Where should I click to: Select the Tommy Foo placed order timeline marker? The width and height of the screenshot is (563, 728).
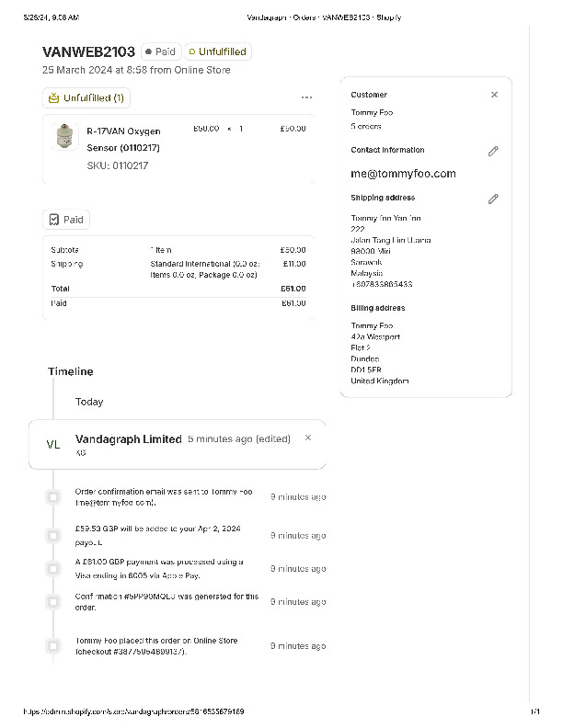53,645
